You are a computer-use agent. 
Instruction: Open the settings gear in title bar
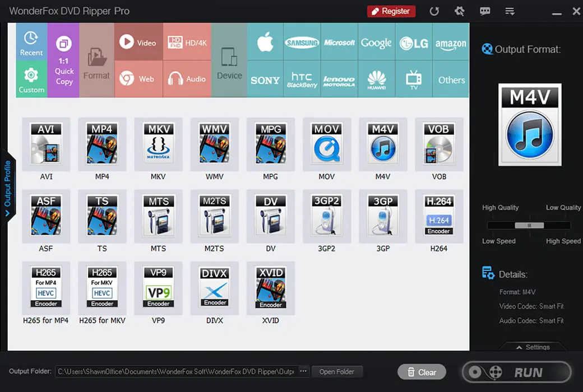coord(460,11)
